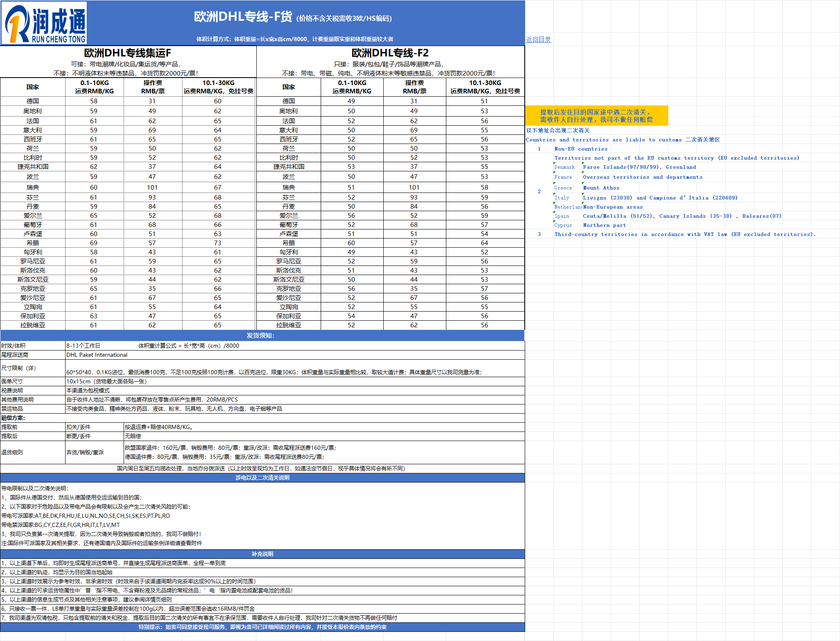This screenshot has width=840, height=641.
Task: Select the Livigno and Campione d'Italia entry
Action: [660, 198]
